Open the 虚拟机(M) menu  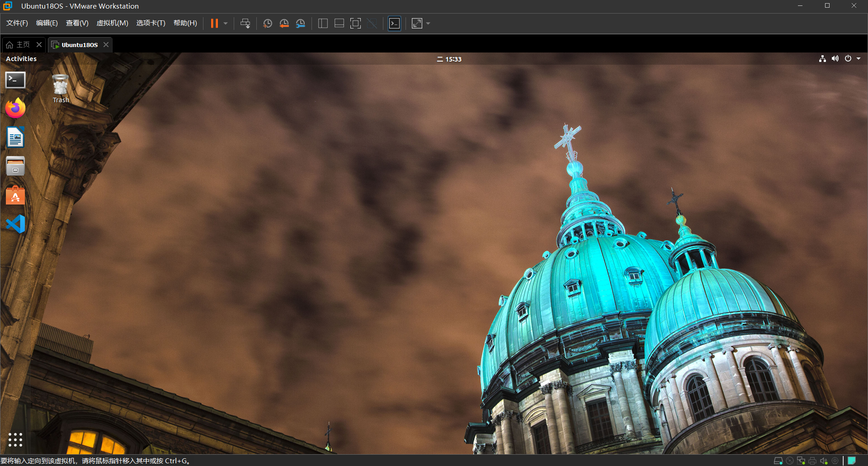click(113, 23)
